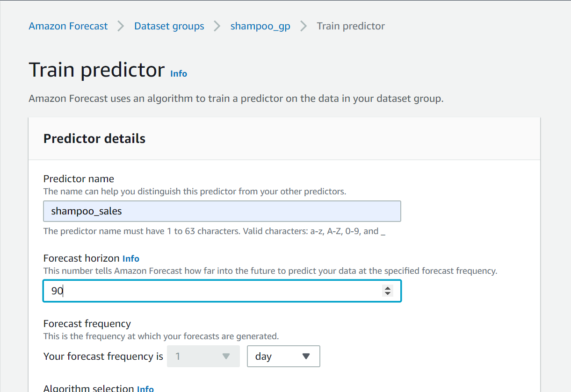Viewport: 571px width, 392px height.
Task: Click chevron after Amazon Forecast breadcrumb
Action: coord(121,26)
